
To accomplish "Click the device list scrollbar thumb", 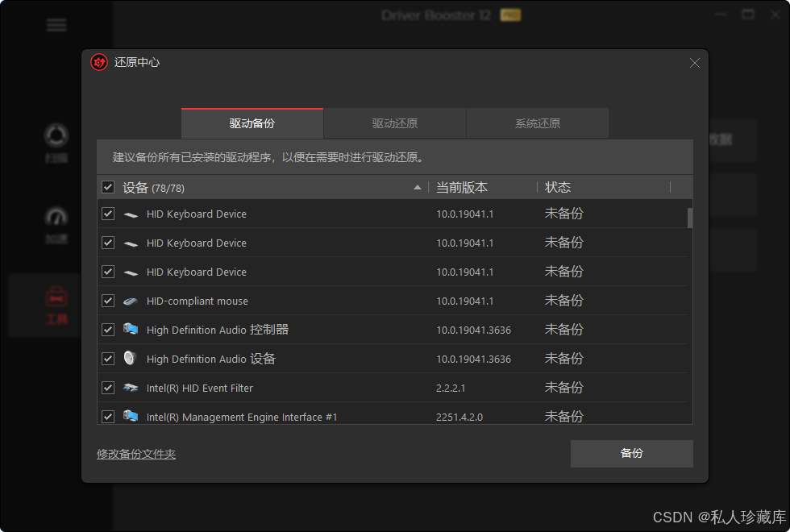I will click(690, 218).
